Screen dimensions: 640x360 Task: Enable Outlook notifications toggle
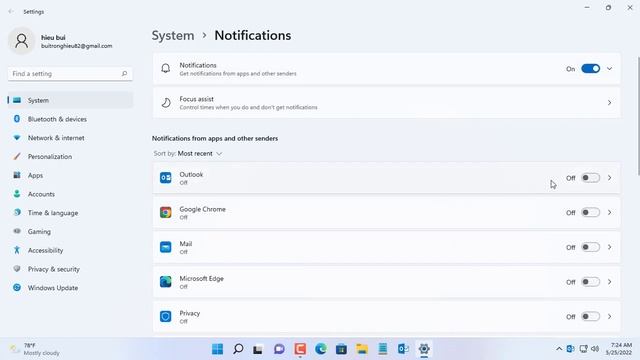tap(590, 178)
